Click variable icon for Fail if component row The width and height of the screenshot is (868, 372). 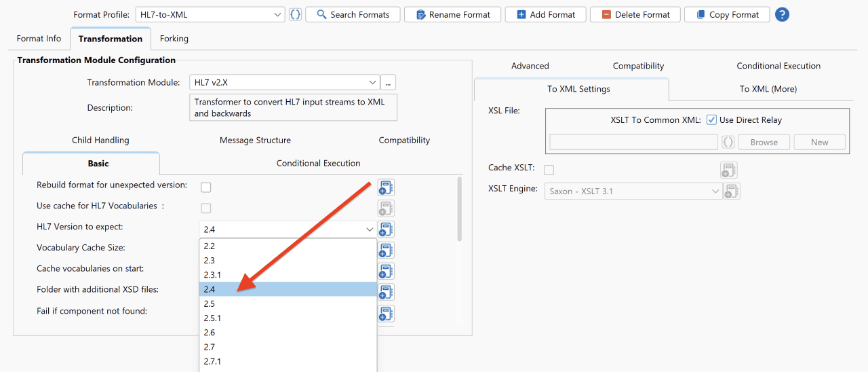click(x=386, y=314)
